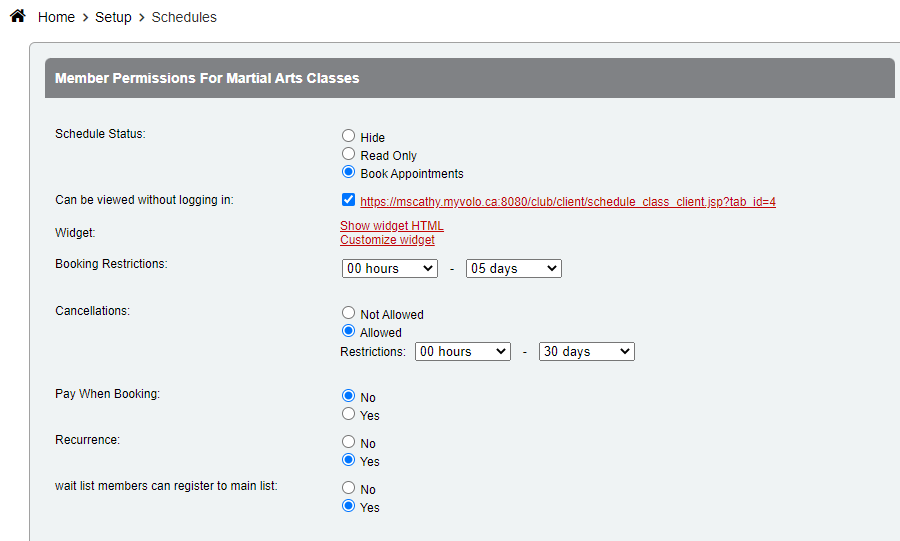Expand cancellation restrictions 00 hours dropdown
The height and width of the screenshot is (541, 900).
(x=462, y=351)
